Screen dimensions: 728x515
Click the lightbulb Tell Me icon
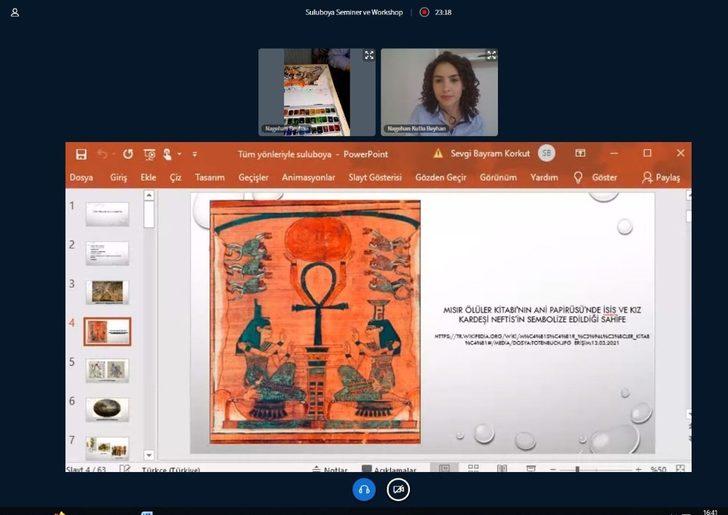tap(577, 177)
